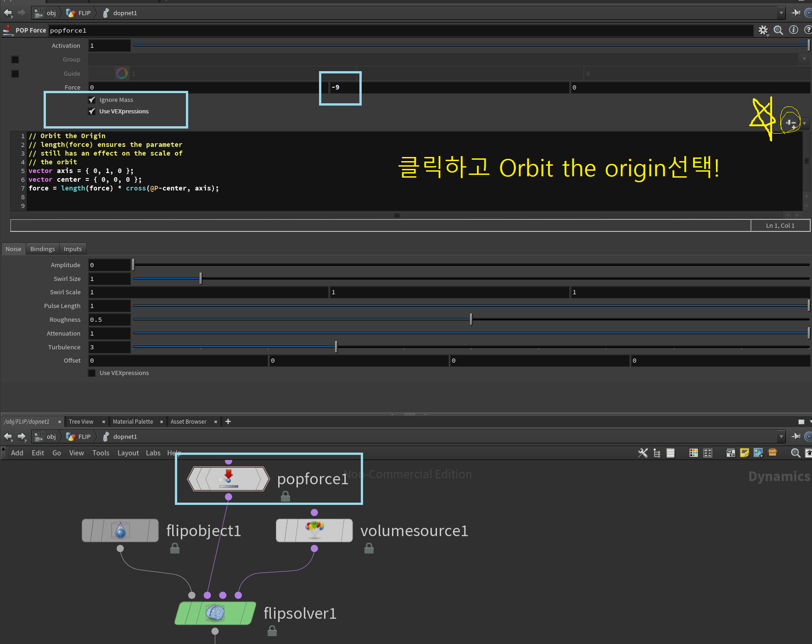The image size is (812, 644).
Task: Click the Force Y field showing -9
Action: tap(449, 87)
